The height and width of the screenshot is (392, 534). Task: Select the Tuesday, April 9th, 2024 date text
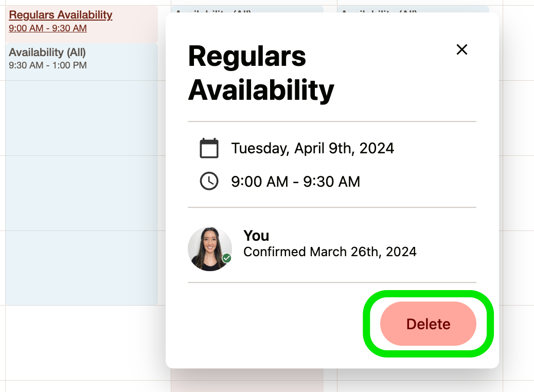point(312,148)
